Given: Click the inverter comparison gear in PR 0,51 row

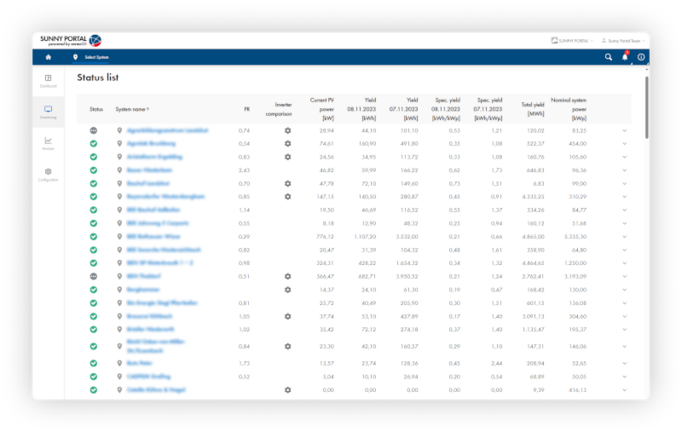Looking at the screenshot, I should (x=287, y=276).
